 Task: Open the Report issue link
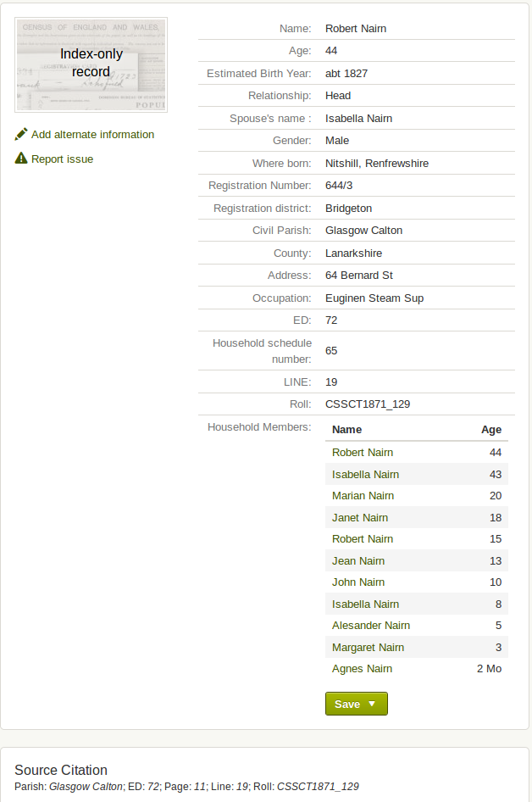point(62,159)
